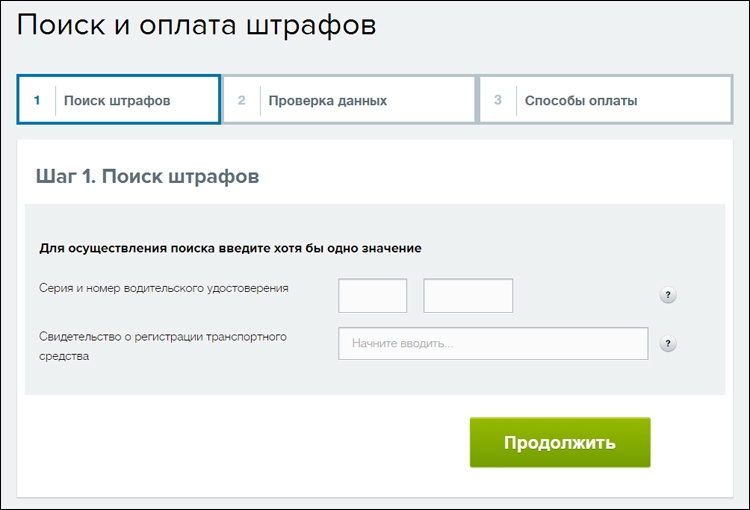Screen dimensions: 750x510
Task: Click the step number 1 indicator
Action: tap(37, 100)
